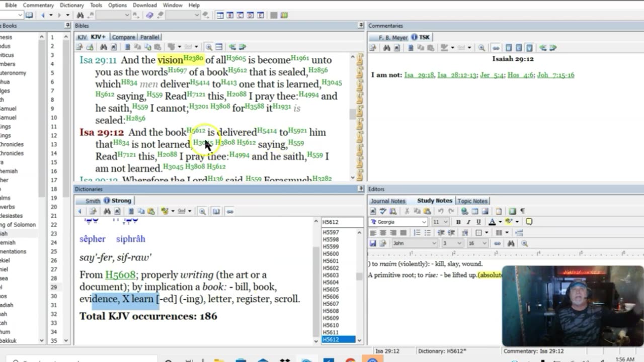The image size is (644, 362).
Task: Click Strong's number H2380 after vision
Action: 193,58
